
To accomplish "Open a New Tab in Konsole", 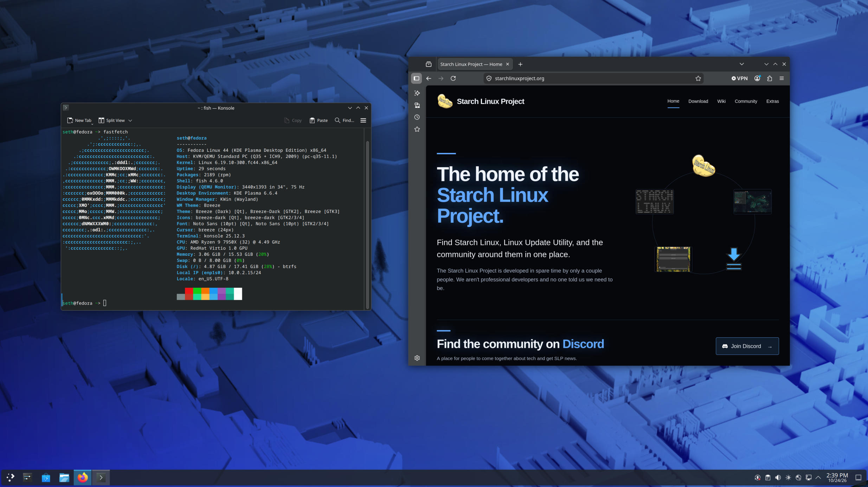I will pyautogui.click(x=79, y=120).
